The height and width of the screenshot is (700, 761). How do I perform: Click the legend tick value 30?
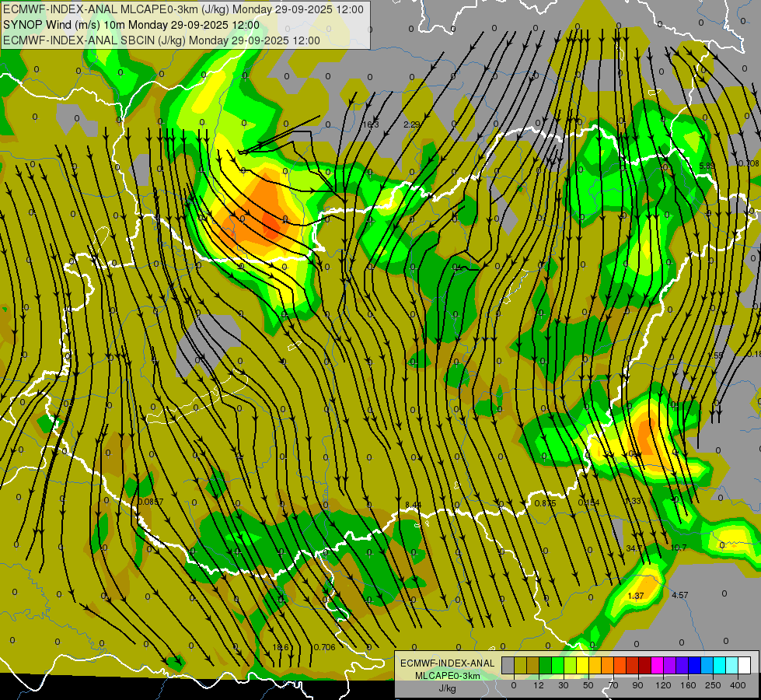pos(563,685)
